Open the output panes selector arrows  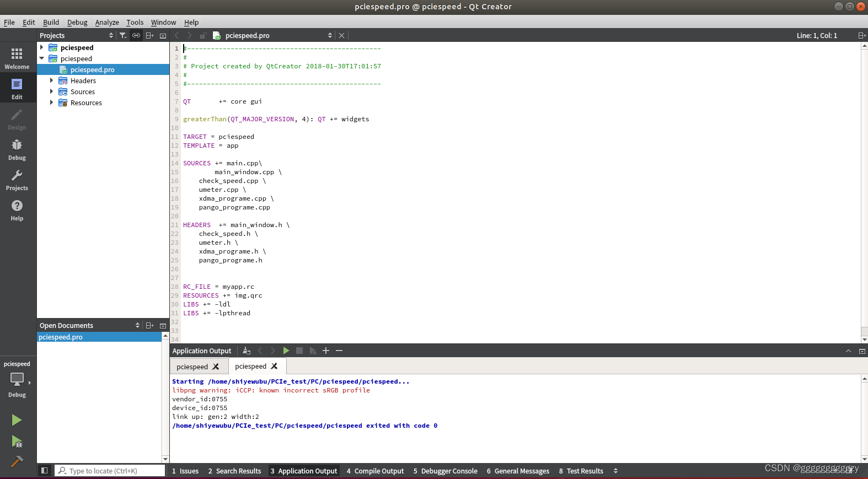click(615, 471)
